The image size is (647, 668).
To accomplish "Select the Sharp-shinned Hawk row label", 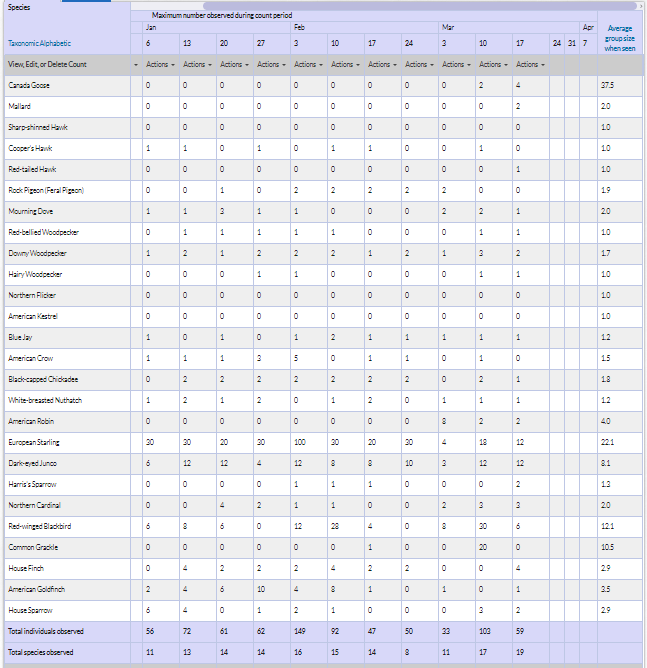I will pos(38,127).
